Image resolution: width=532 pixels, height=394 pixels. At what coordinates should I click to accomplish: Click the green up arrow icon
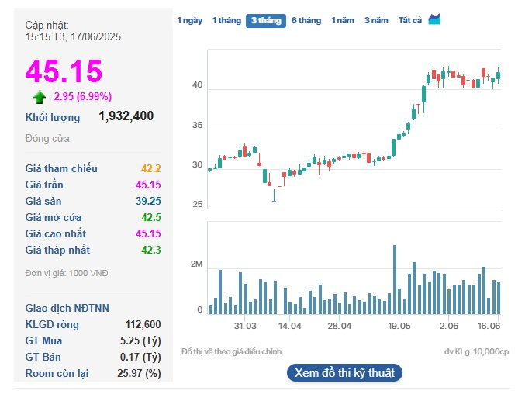point(40,97)
